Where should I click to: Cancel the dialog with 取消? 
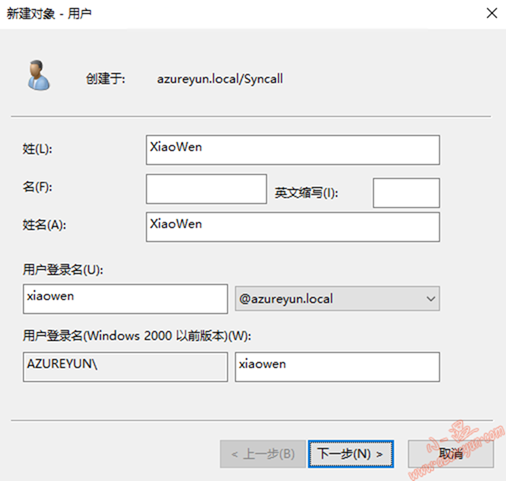[451, 454]
